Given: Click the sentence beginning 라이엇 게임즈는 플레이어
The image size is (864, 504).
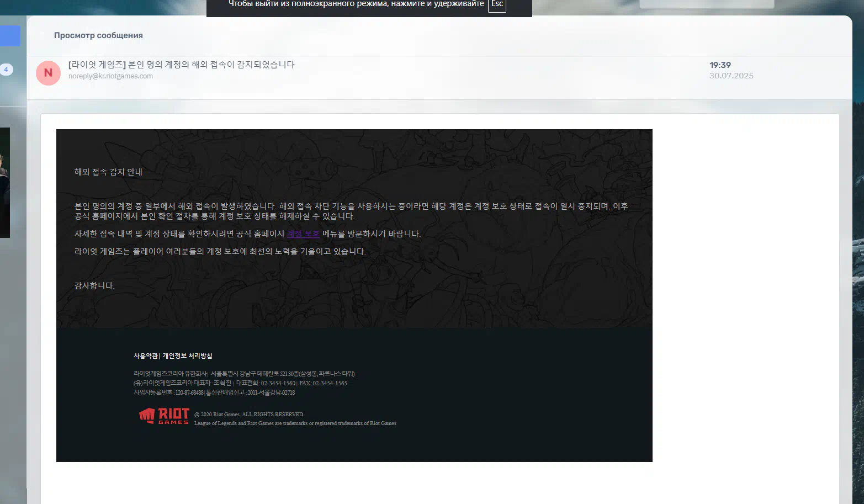Looking at the screenshot, I should (220, 251).
